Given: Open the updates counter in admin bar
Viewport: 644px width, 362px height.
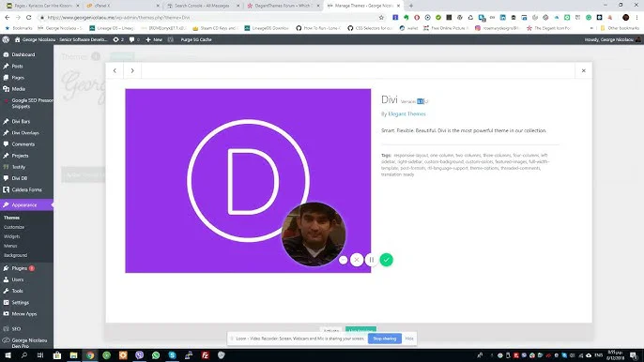Looking at the screenshot, I should click(118, 39).
